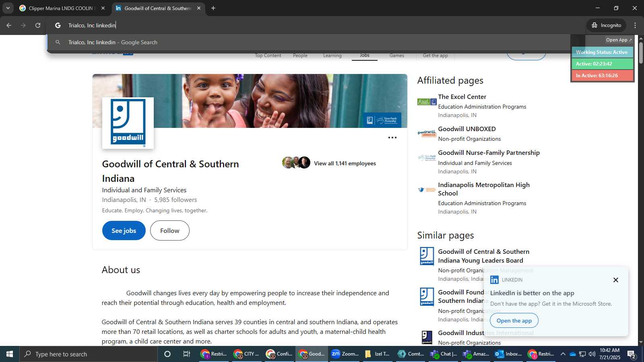Open the Amaz... Teams taskbar window
Image resolution: width=644 pixels, height=362 pixels.
[x=475, y=354]
